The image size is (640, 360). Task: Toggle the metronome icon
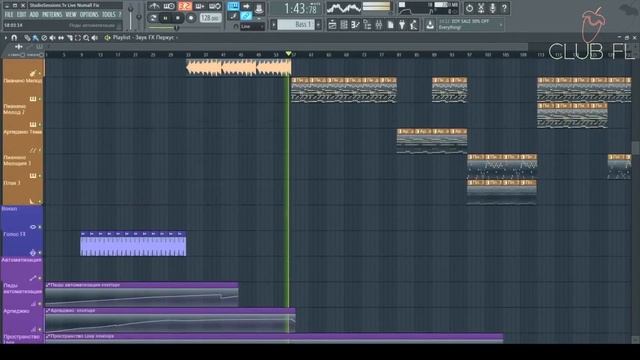pyautogui.click(x=154, y=6)
